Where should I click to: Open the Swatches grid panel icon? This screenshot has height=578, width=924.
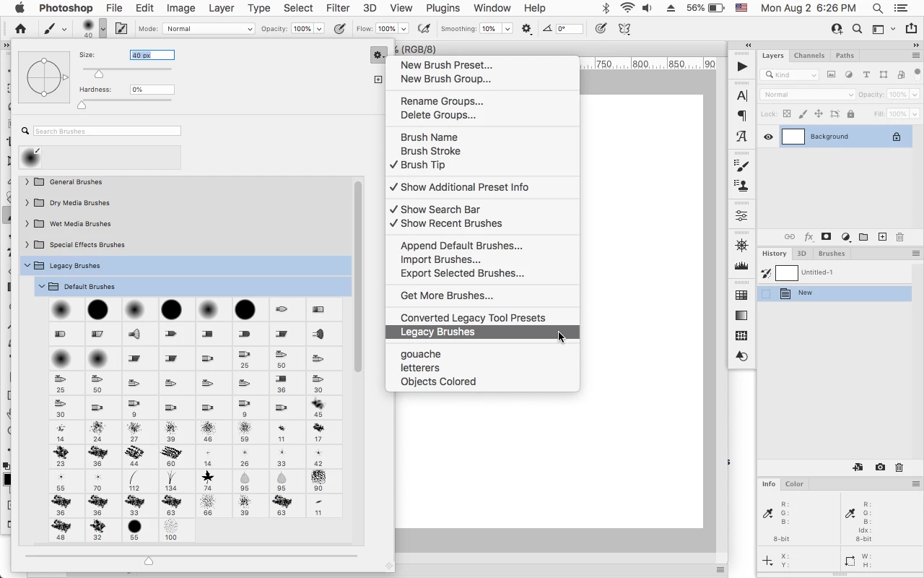click(x=742, y=295)
